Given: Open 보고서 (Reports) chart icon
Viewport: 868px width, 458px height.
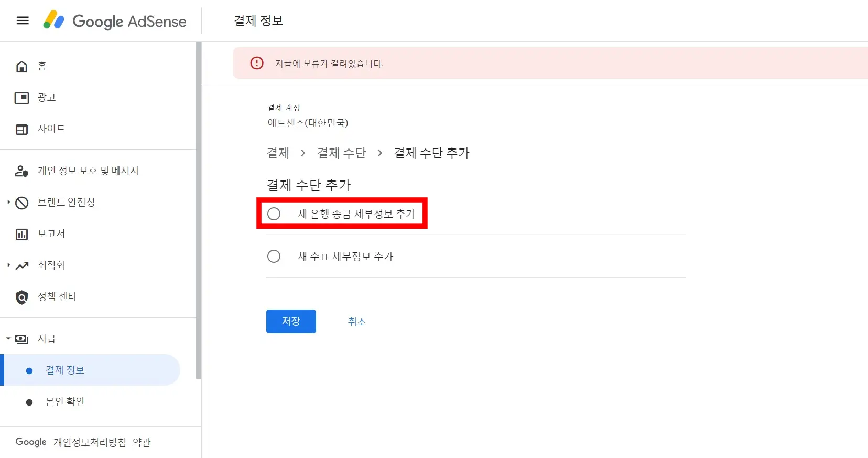Looking at the screenshot, I should [21, 234].
